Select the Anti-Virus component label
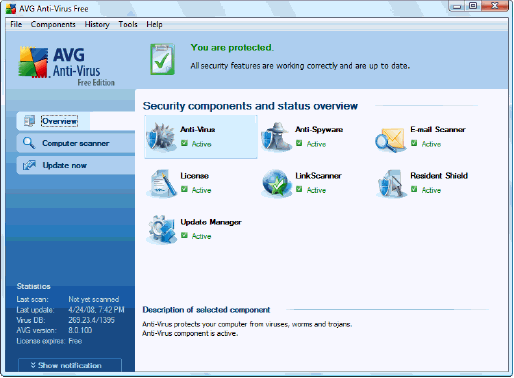This screenshot has width=514, height=378. (198, 129)
